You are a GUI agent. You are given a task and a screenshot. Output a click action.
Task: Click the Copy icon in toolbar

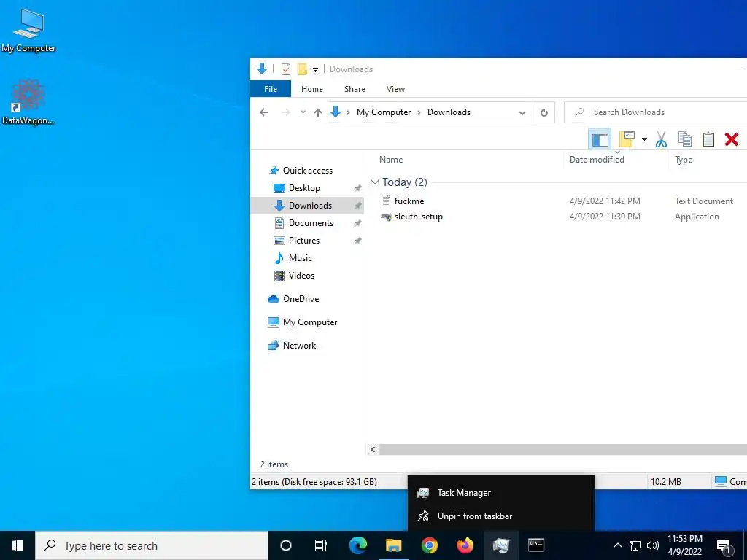(x=684, y=139)
